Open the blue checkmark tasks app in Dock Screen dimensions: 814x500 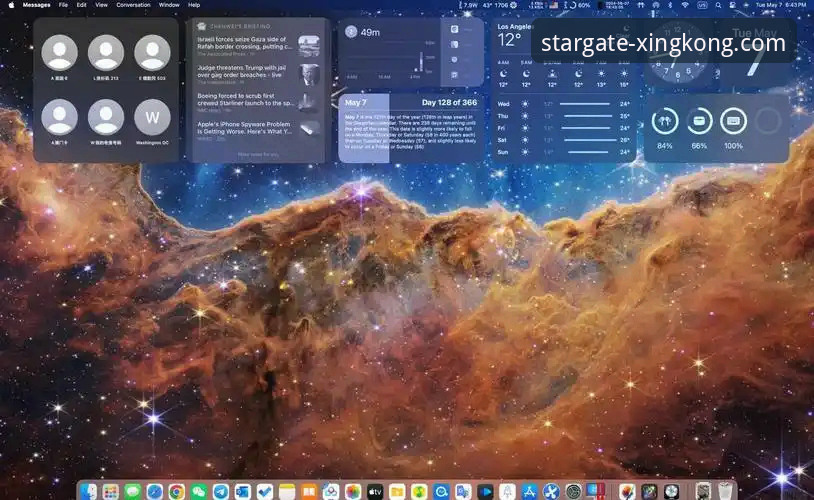click(265, 491)
